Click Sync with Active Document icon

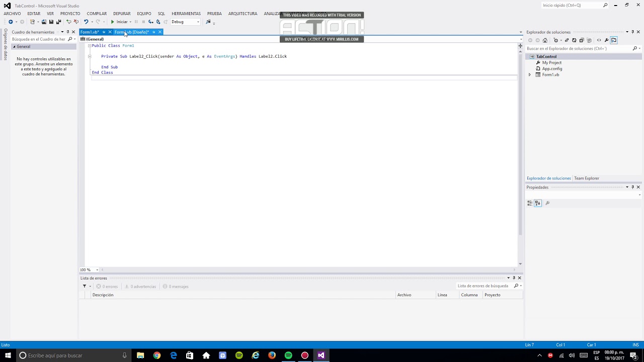567,40
